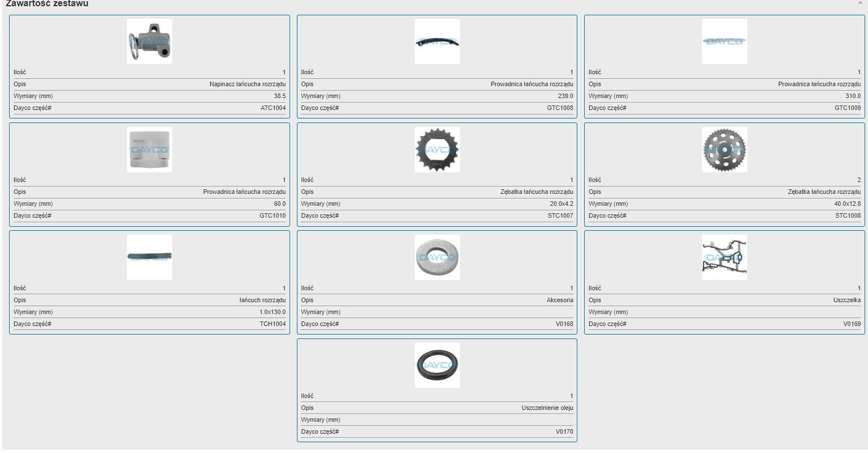This screenshot has width=868, height=453.
Task: Collapse the Zawartość zestawu section chevron
Action: 860,3
